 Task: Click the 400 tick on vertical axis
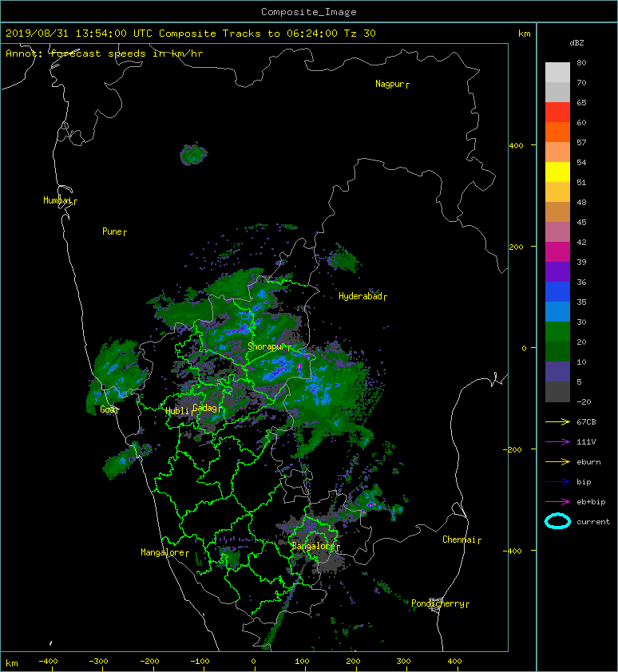tap(516, 146)
